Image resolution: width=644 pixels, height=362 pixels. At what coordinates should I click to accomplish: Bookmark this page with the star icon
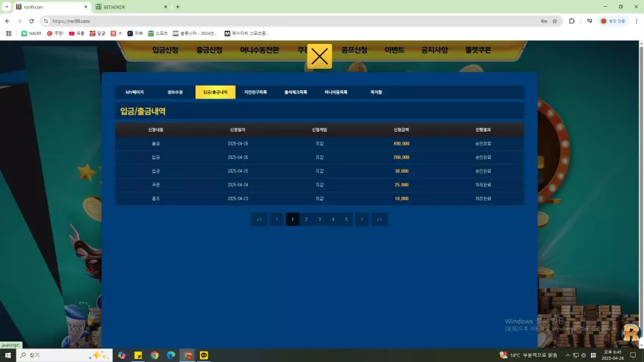tap(555, 21)
